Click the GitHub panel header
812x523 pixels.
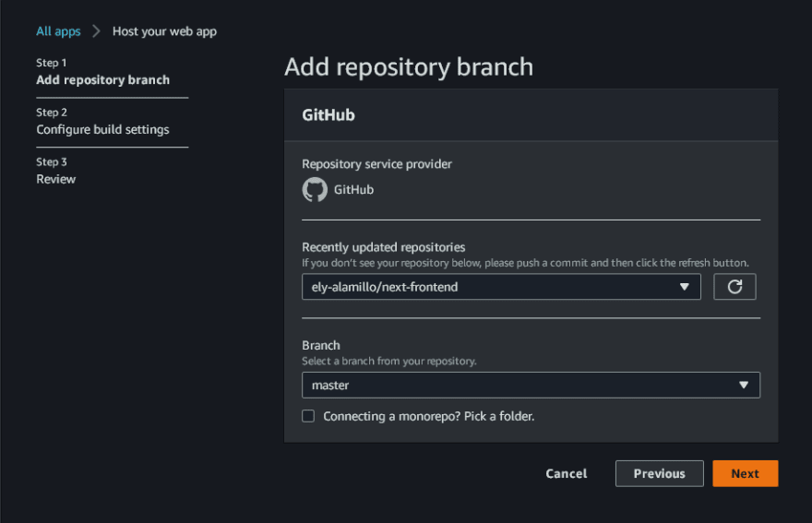click(531, 114)
